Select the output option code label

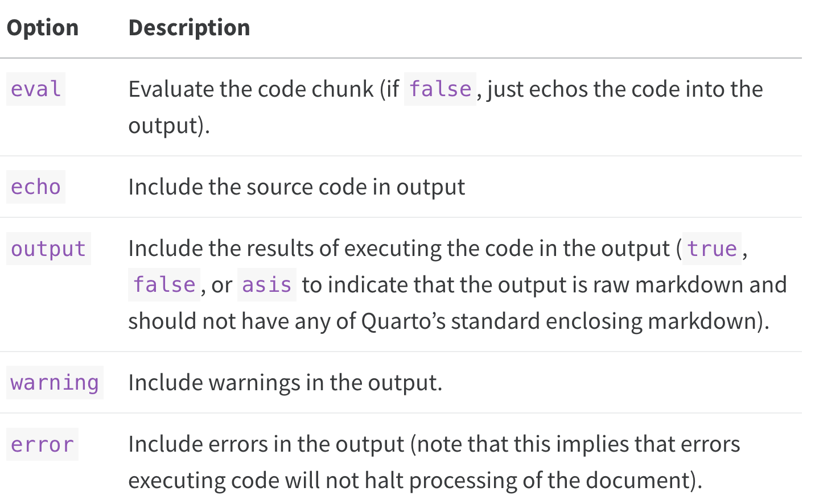48,249
